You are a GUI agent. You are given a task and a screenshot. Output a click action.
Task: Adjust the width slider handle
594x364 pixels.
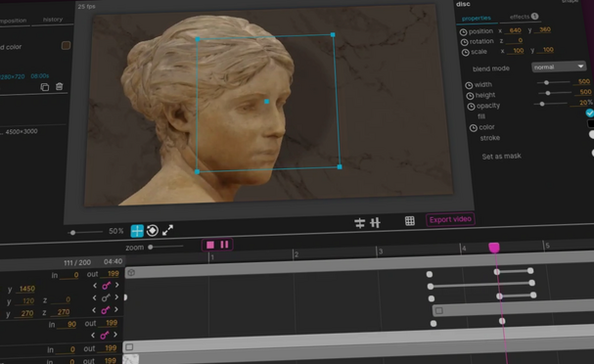tap(546, 82)
